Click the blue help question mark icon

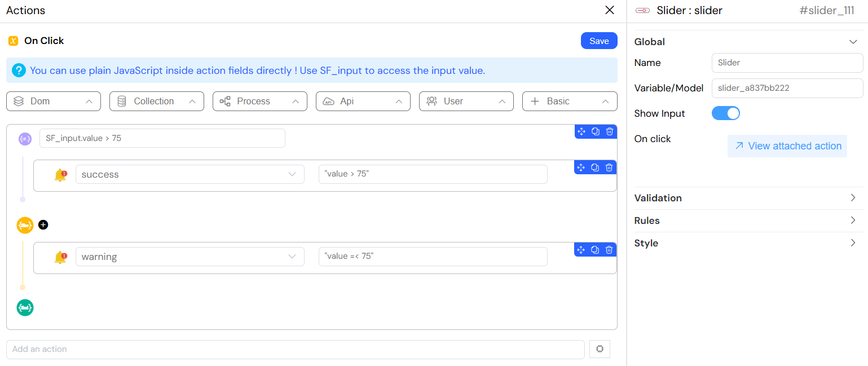coord(19,70)
